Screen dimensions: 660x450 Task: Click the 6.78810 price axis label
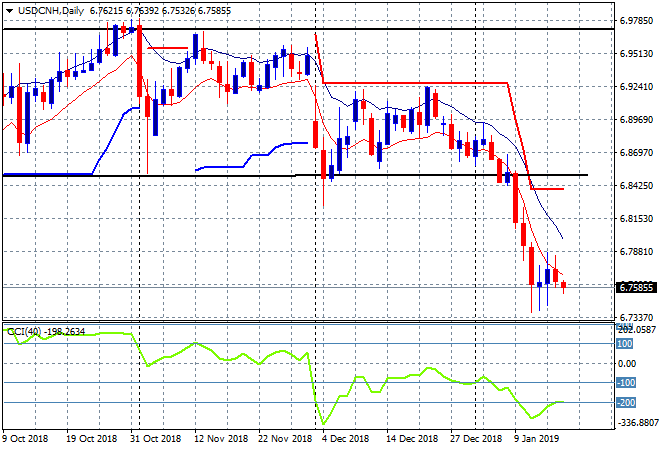[x=636, y=252]
